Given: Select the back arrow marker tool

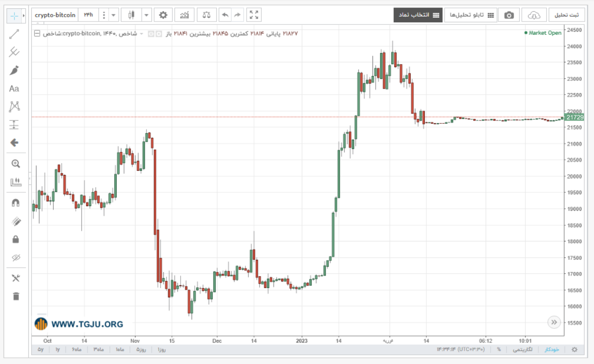Looking at the screenshot, I should (x=14, y=143).
